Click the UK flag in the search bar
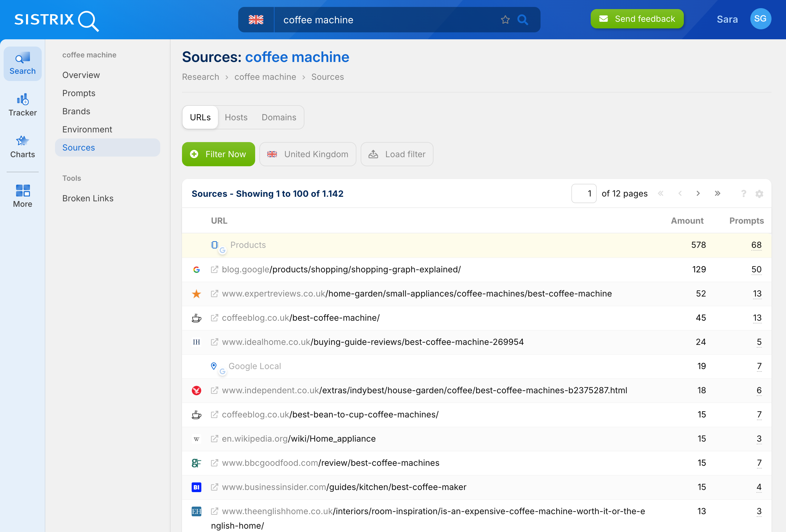The height and width of the screenshot is (532, 786). [256, 20]
